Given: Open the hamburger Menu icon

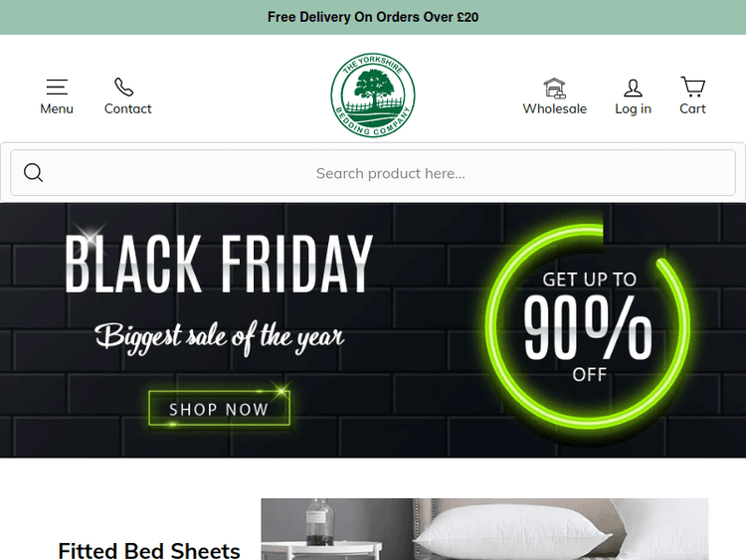Looking at the screenshot, I should coord(57,88).
